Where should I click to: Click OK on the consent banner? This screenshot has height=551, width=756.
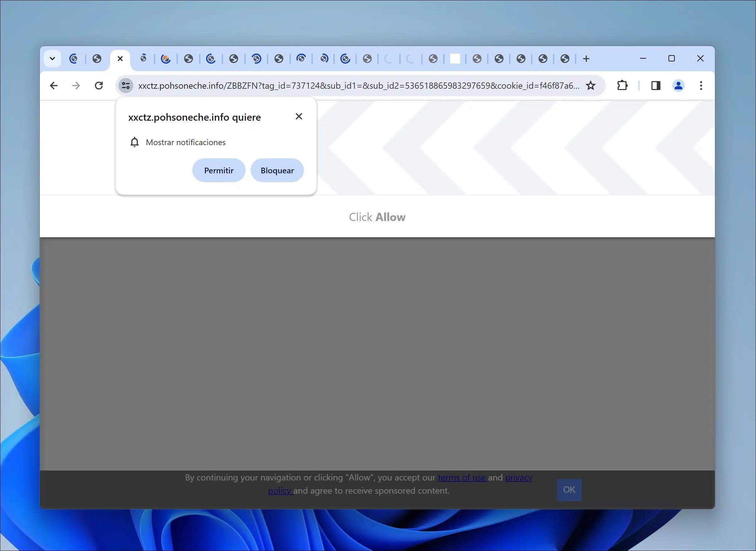point(569,490)
